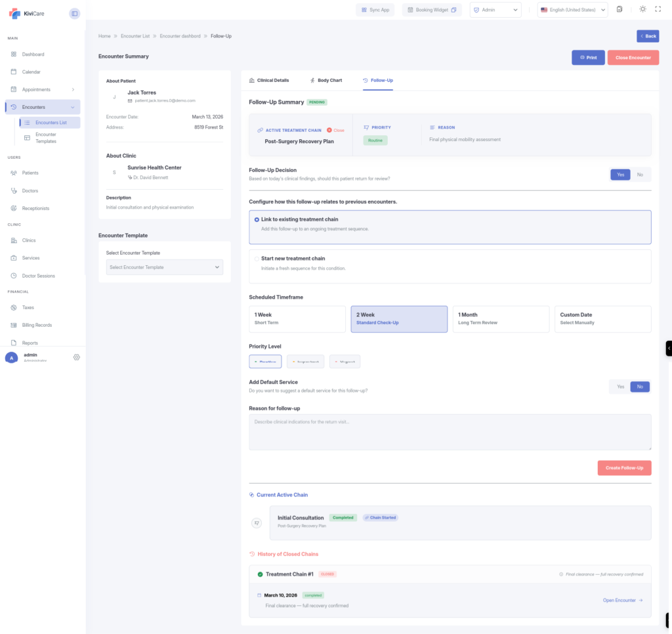Enable Add Default Service with Yes
Screen dimensions: 672x634
[x=620, y=387]
